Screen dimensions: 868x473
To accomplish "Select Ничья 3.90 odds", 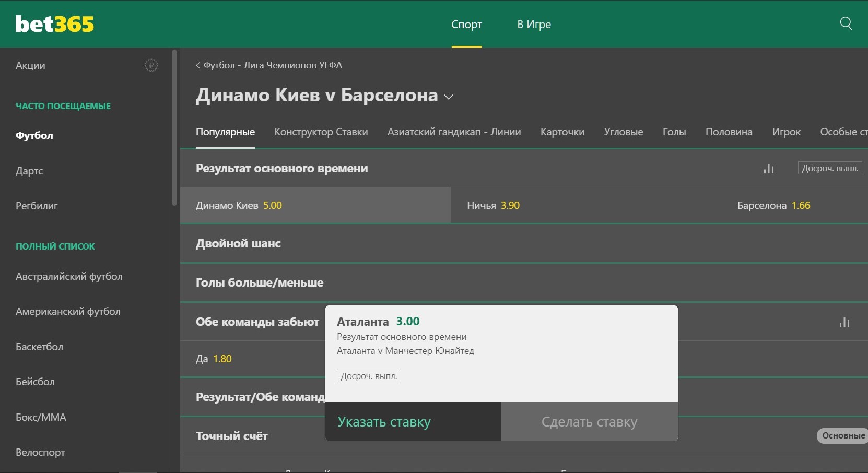I will (586, 205).
